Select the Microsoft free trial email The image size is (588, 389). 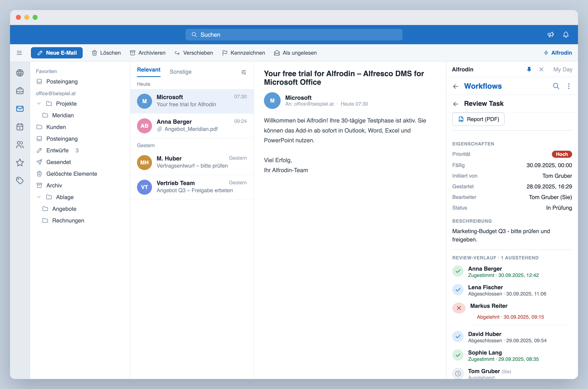[192, 101]
